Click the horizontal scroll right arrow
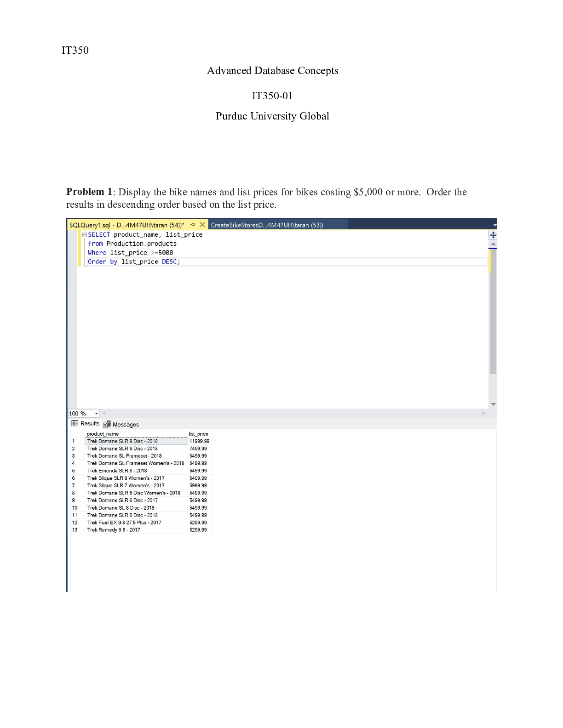The height and width of the screenshot is (728, 563). (x=483, y=413)
